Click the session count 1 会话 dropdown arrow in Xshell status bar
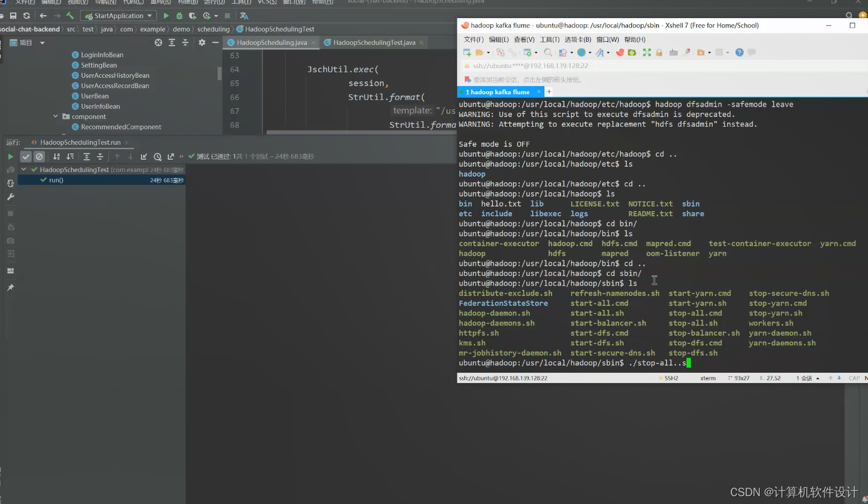The width and height of the screenshot is (868, 504). [818, 378]
